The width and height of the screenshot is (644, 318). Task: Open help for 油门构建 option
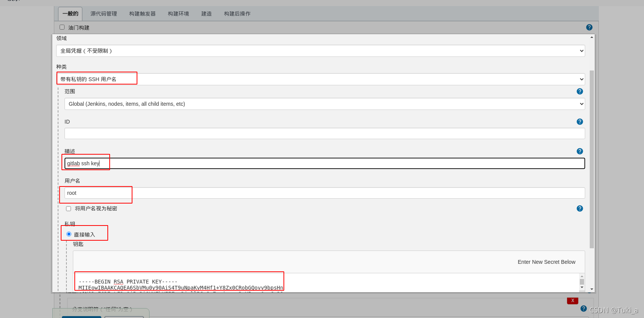click(x=589, y=27)
